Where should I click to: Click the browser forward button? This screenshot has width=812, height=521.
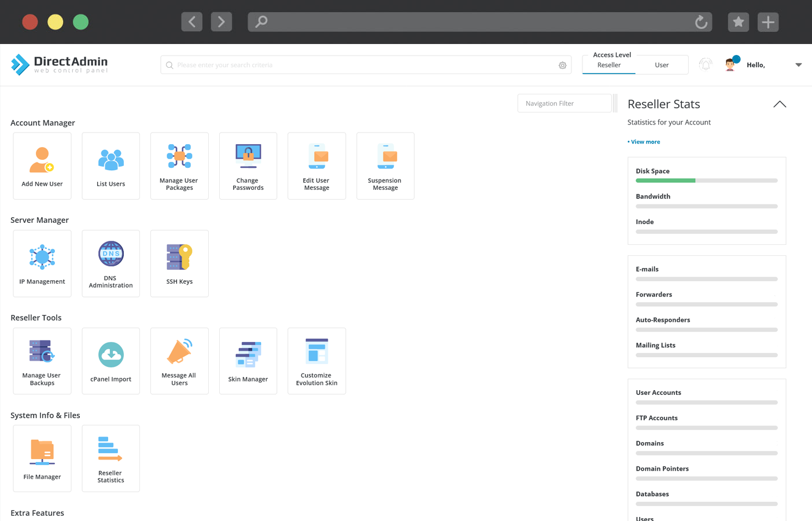[222, 22]
